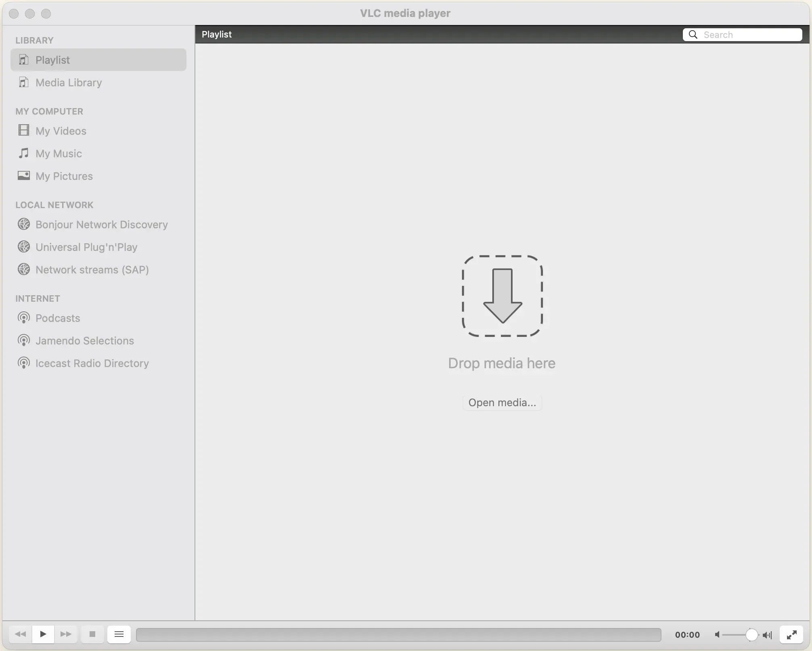Open Media Library from the sidebar
Image resolution: width=812 pixels, height=651 pixels.
[x=98, y=82]
